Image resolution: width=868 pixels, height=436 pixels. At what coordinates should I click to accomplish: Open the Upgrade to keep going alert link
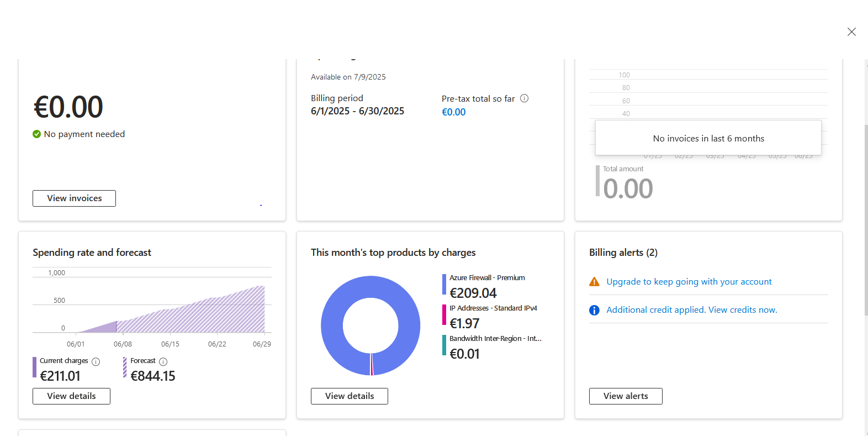(689, 282)
